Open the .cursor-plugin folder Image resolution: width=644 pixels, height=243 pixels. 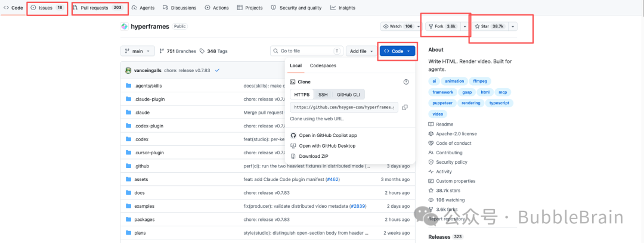pos(149,152)
